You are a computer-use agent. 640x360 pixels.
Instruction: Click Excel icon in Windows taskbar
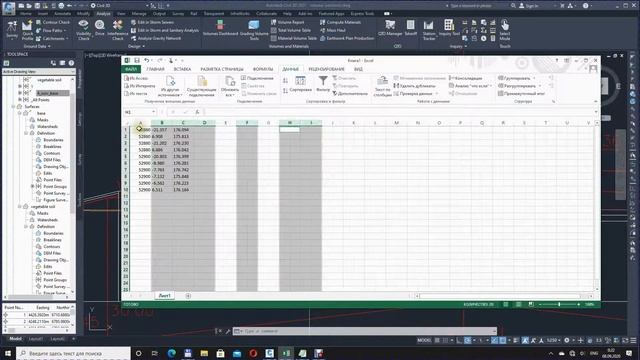tap(286, 353)
